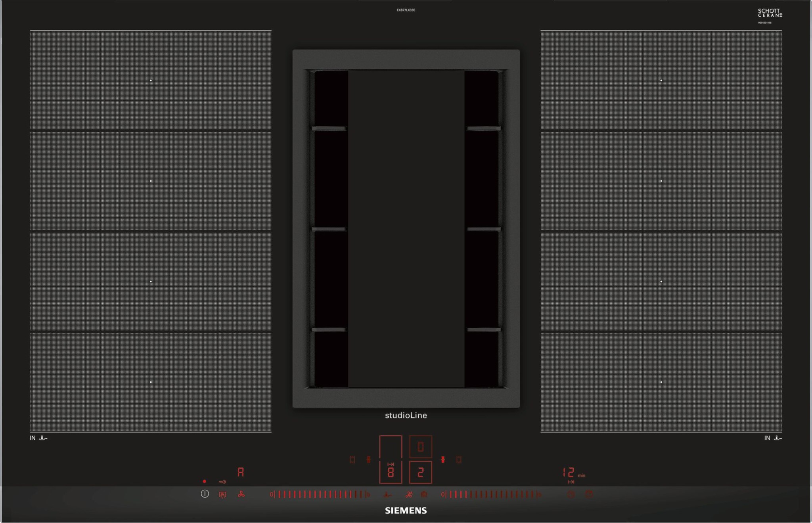Screen dimensions: 812x523
Task: Select the empty rear-left zone display
Action: 391,447
